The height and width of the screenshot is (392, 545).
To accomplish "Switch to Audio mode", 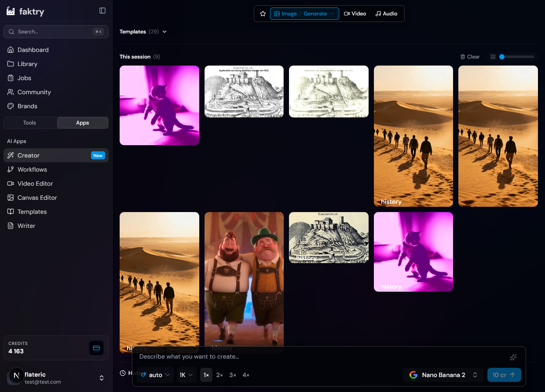I will [386, 14].
